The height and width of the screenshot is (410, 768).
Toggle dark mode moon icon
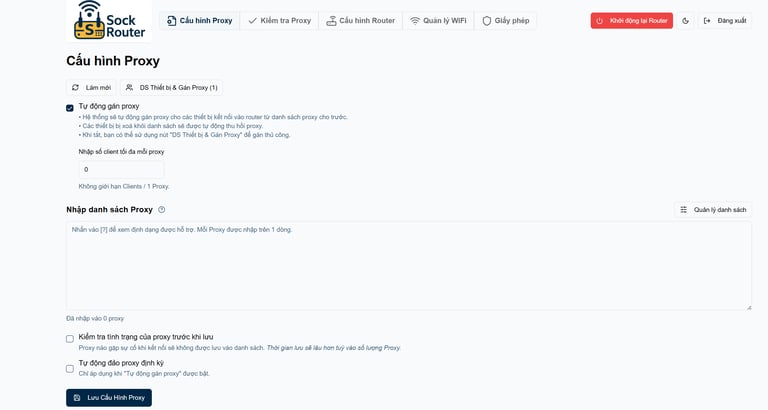(x=686, y=20)
